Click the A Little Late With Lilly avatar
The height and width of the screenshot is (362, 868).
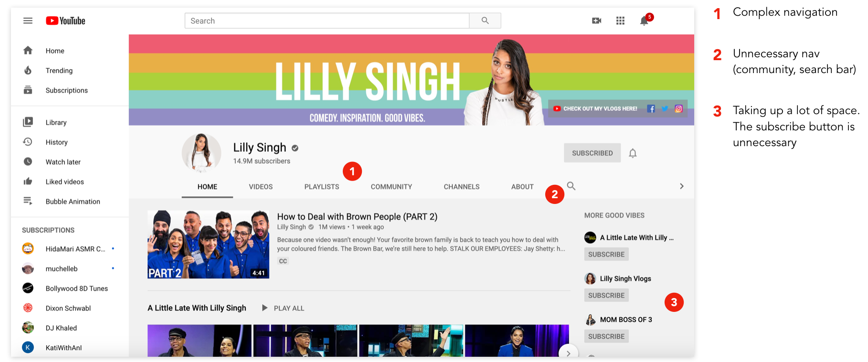[590, 237]
